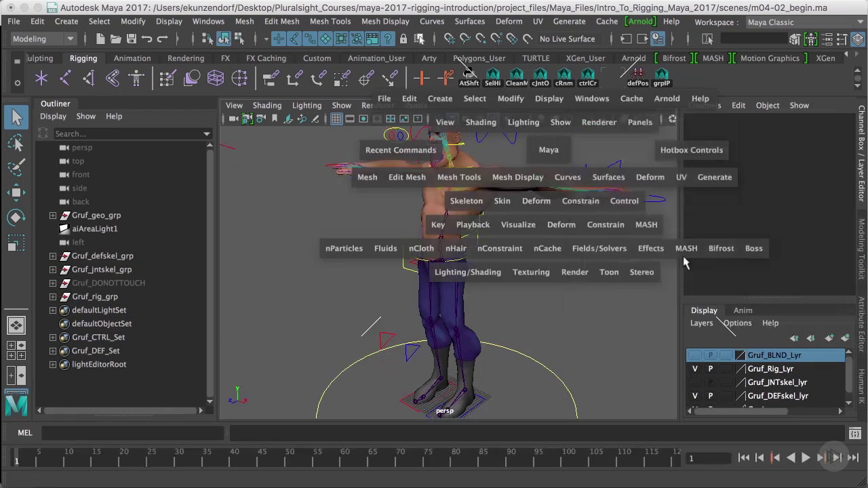The image size is (868, 488).
Task: Click the Undo arrow on status line
Action: click(146, 39)
